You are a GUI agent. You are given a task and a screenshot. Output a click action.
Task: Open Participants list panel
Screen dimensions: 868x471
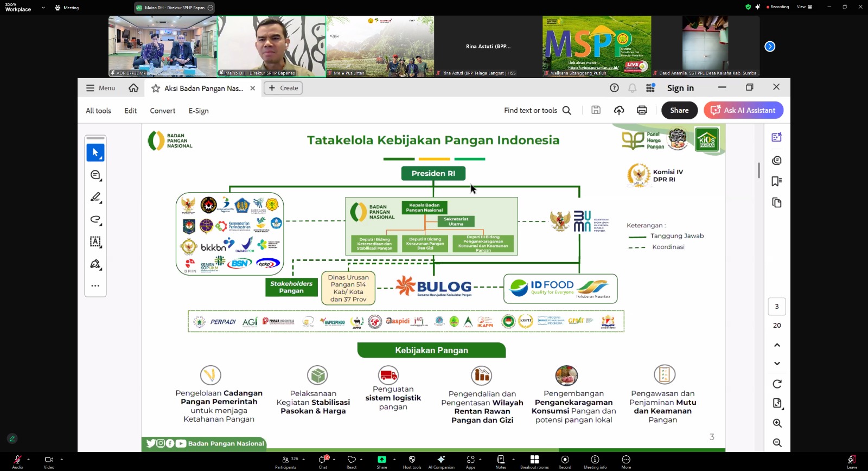point(286,461)
